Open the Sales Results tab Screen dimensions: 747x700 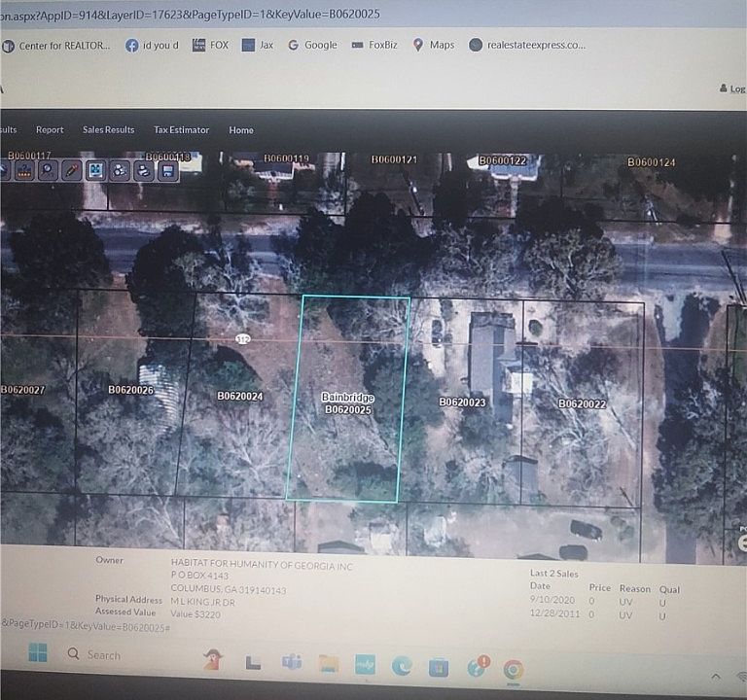tap(108, 130)
